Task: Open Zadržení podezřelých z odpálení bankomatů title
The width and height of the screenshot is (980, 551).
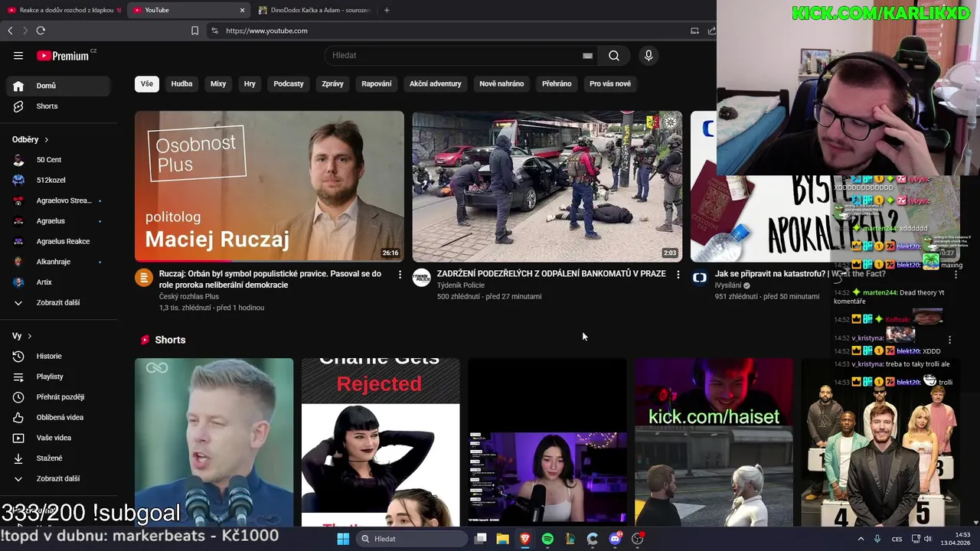Action: tap(551, 274)
